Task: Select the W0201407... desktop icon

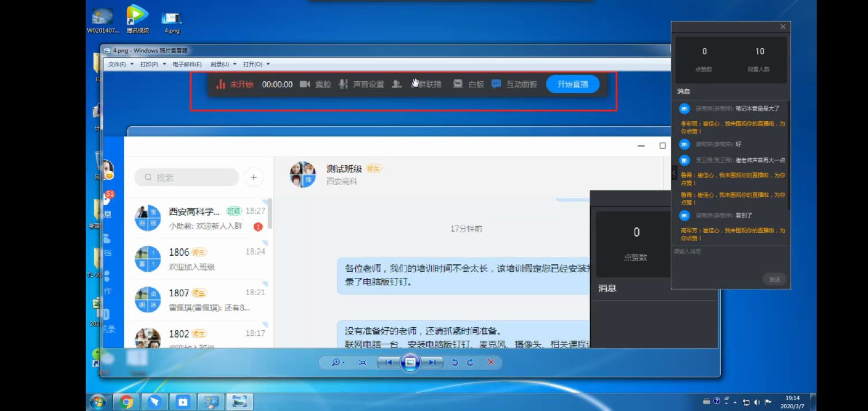Action: [103, 21]
